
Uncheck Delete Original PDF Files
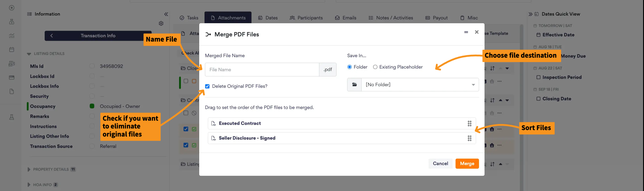pyautogui.click(x=207, y=86)
